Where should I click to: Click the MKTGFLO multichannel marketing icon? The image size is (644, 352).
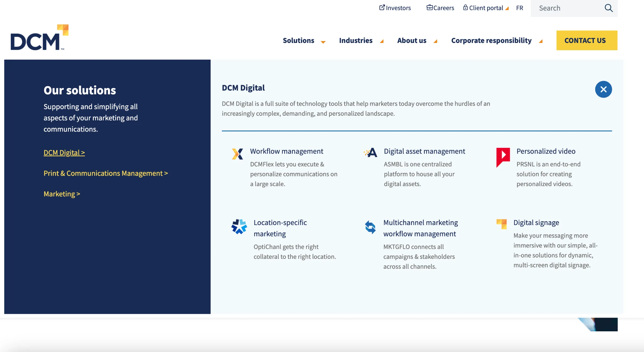(x=370, y=227)
